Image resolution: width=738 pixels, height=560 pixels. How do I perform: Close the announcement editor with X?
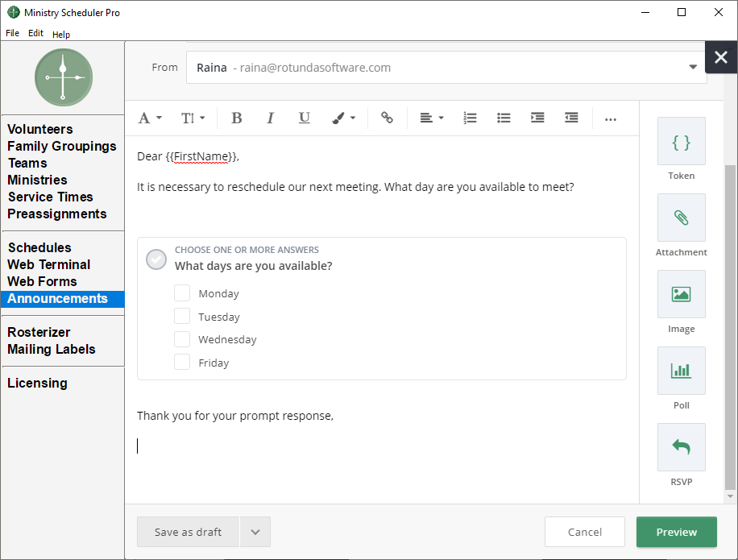(x=720, y=57)
